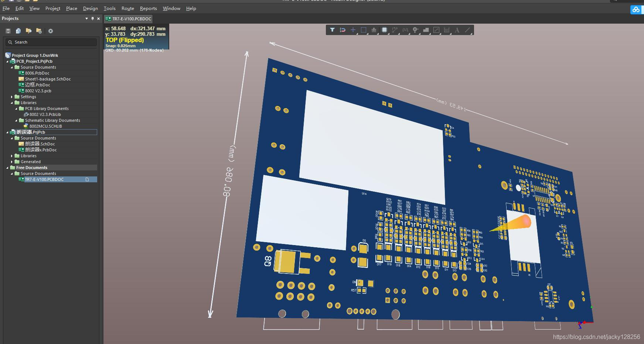Click the cloud sync icon
The height and width of the screenshot is (344, 644).
636,10
